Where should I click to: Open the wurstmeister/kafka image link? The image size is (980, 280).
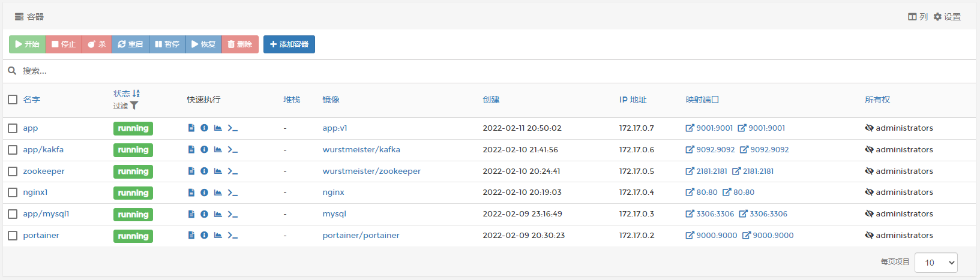[361, 150]
